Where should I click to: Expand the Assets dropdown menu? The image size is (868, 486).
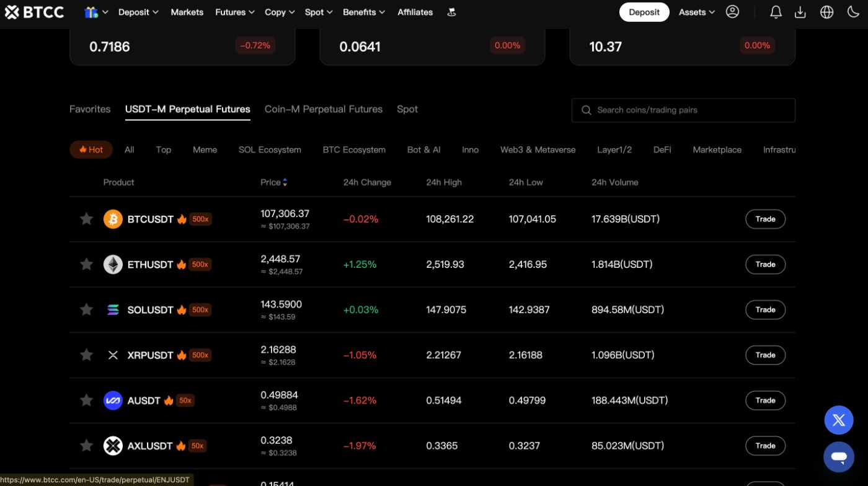697,12
